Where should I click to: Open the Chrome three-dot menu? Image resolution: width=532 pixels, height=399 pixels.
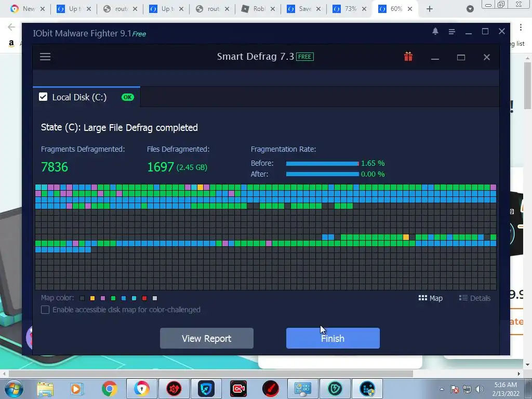(x=521, y=27)
